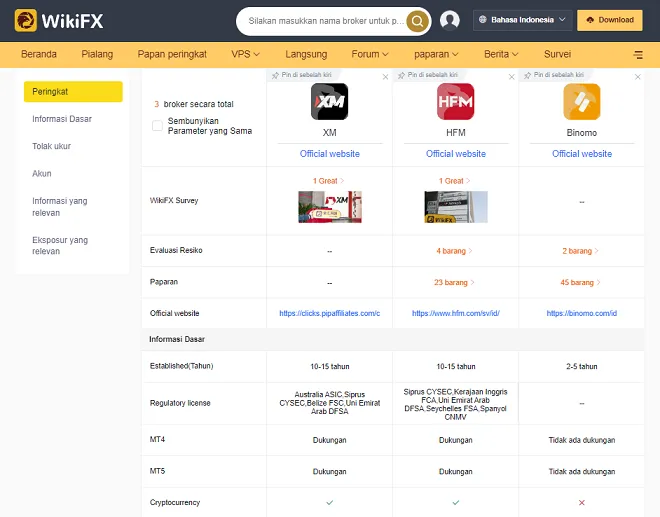
Task: Select Informasi Dasar in the sidebar
Action: pos(62,119)
